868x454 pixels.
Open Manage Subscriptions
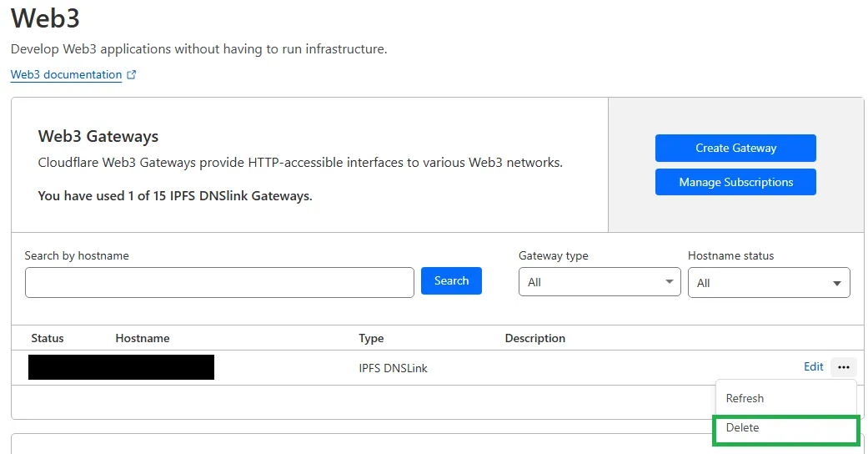(735, 182)
